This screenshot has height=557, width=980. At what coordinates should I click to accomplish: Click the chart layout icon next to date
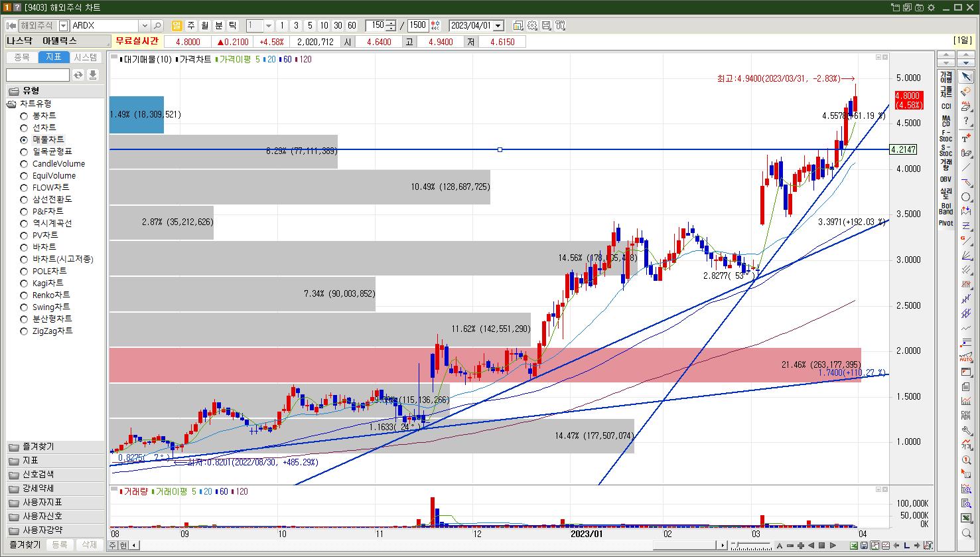(x=518, y=25)
